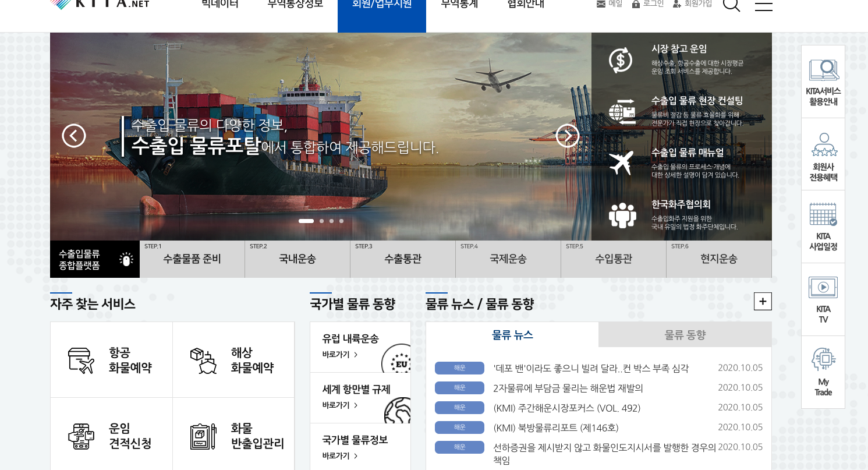
Task: Open 협회안내 top menu
Action: click(526, 4)
